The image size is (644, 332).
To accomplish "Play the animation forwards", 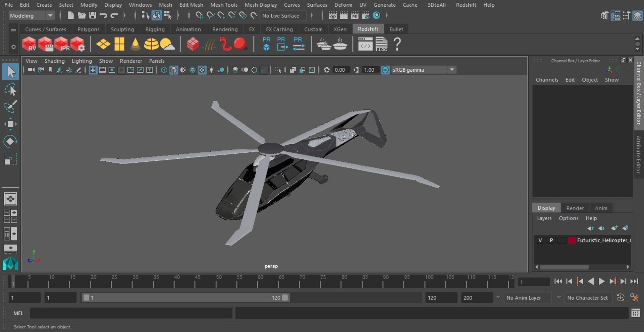I will click(x=601, y=281).
